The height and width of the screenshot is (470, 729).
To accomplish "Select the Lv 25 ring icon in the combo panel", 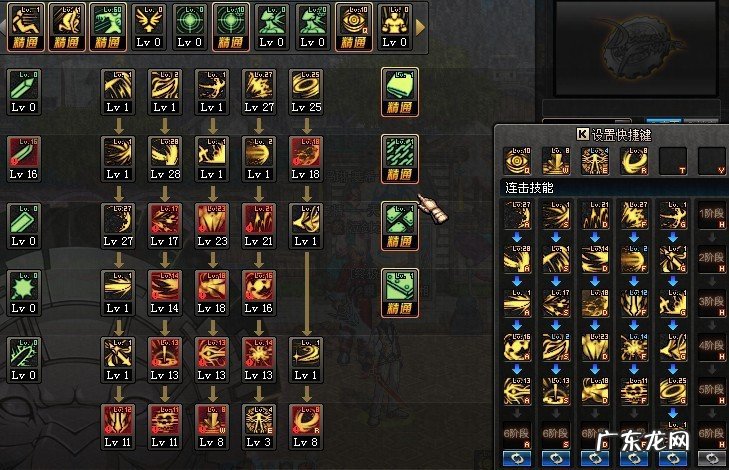I will click(x=673, y=391).
